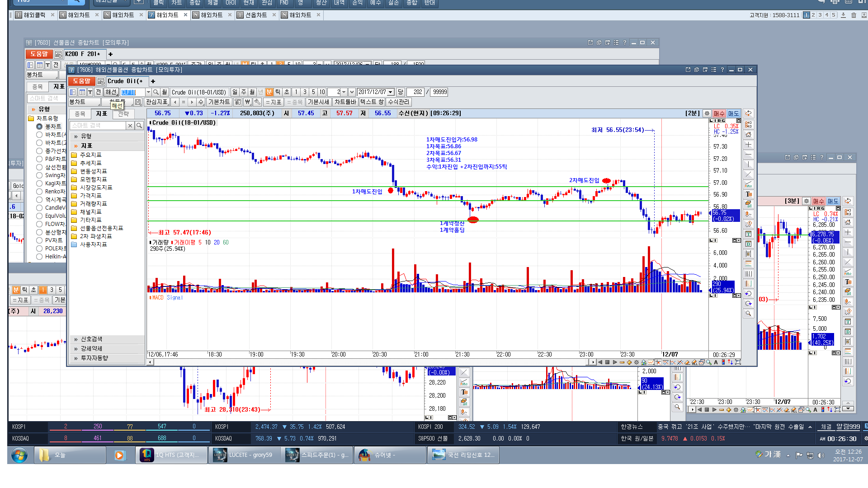Click the save diskette icon in toolbar
The height and width of the screenshot is (488, 868).
click(x=138, y=102)
